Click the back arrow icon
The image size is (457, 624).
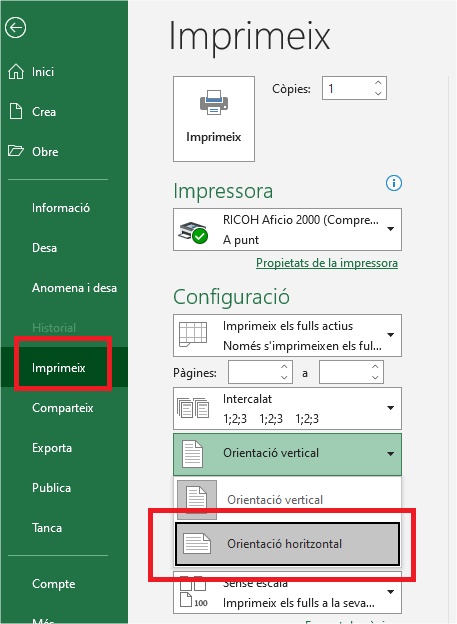16,28
